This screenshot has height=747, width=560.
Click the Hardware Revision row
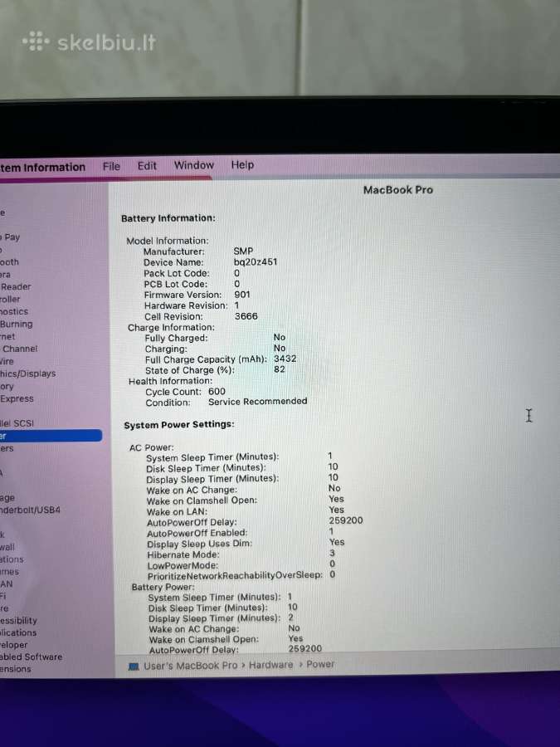[192, 305]
